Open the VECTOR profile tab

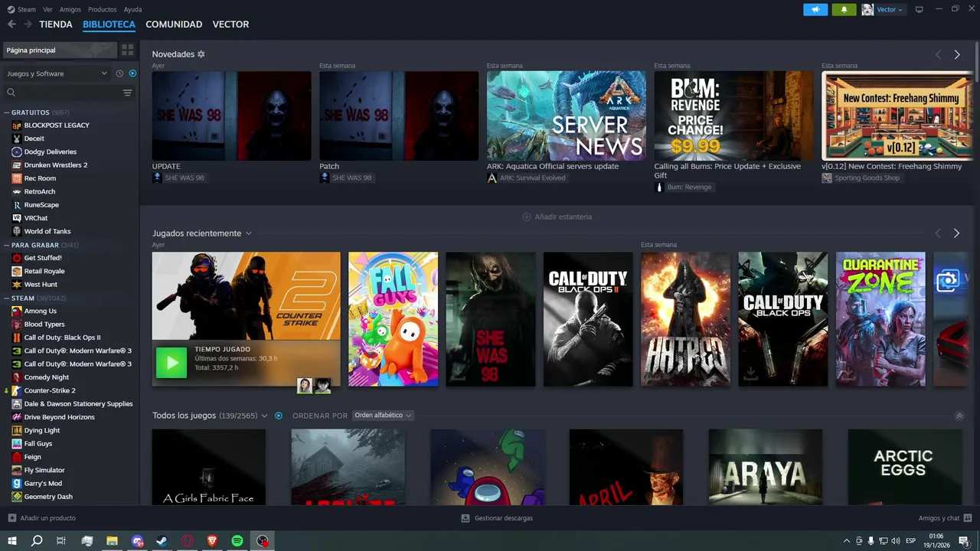point(230,24)
